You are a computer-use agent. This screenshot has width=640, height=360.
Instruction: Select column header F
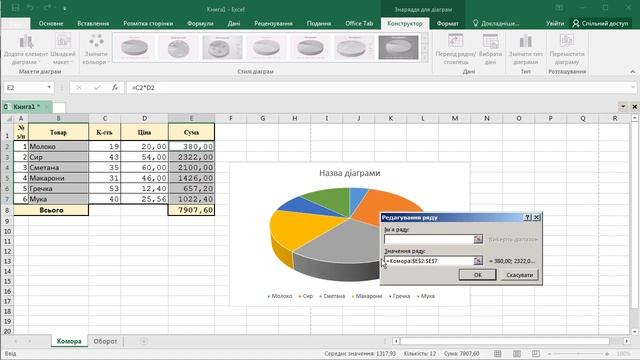click(x=231, y=118)
